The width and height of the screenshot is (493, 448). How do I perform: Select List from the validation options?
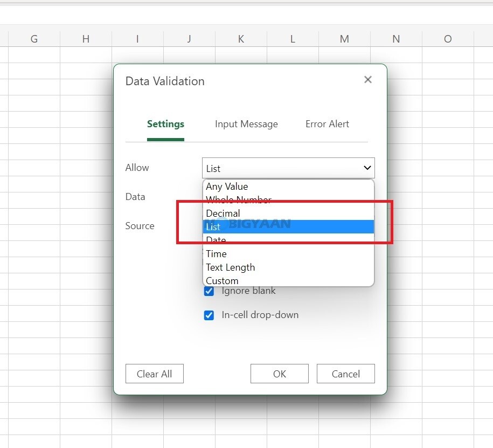(213, 226)
